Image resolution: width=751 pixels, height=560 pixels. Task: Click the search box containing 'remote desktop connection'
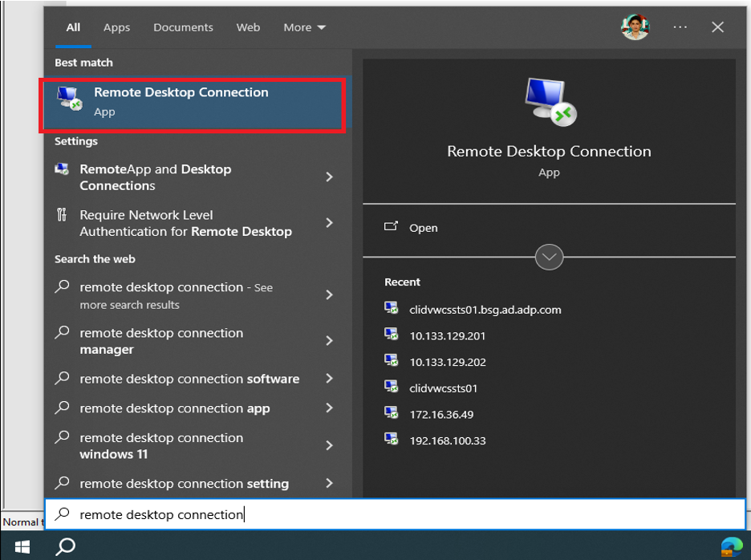pos(395,514)
